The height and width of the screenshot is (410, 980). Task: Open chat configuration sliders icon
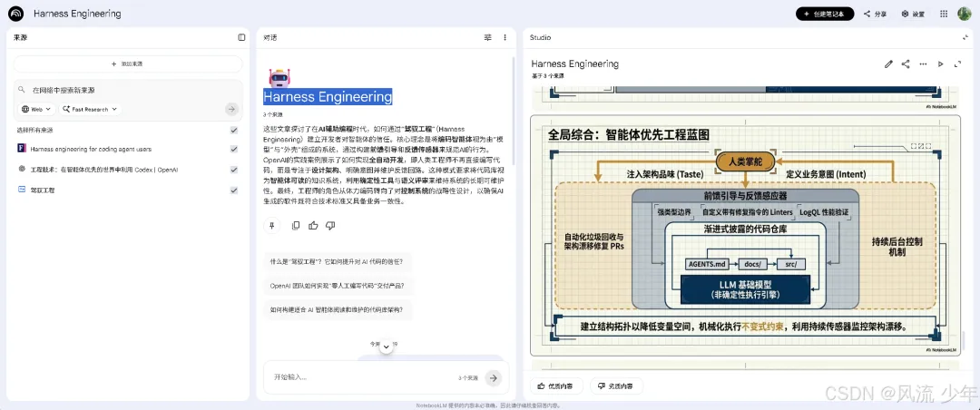[x=487, y=37]
